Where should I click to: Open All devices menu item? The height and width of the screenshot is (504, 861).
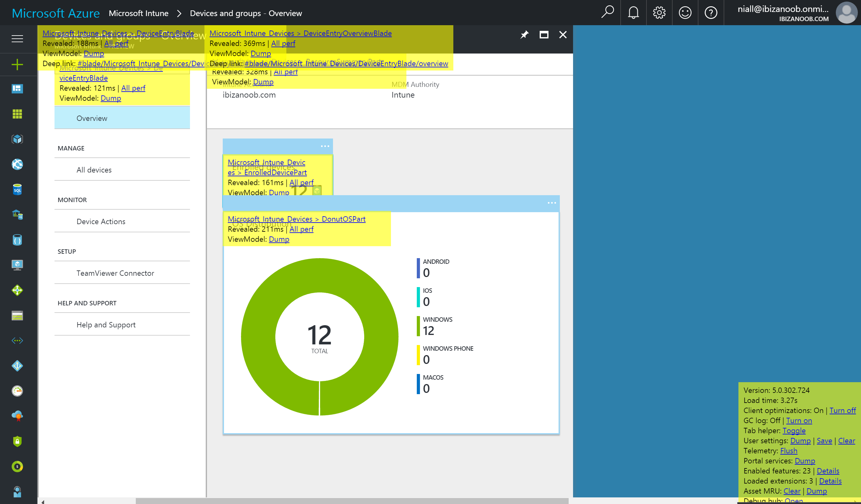point(122,170)
